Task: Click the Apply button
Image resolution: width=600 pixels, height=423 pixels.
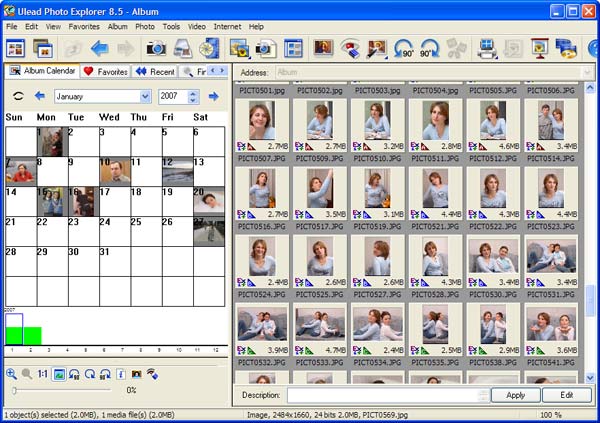Action: coord(515,395)
